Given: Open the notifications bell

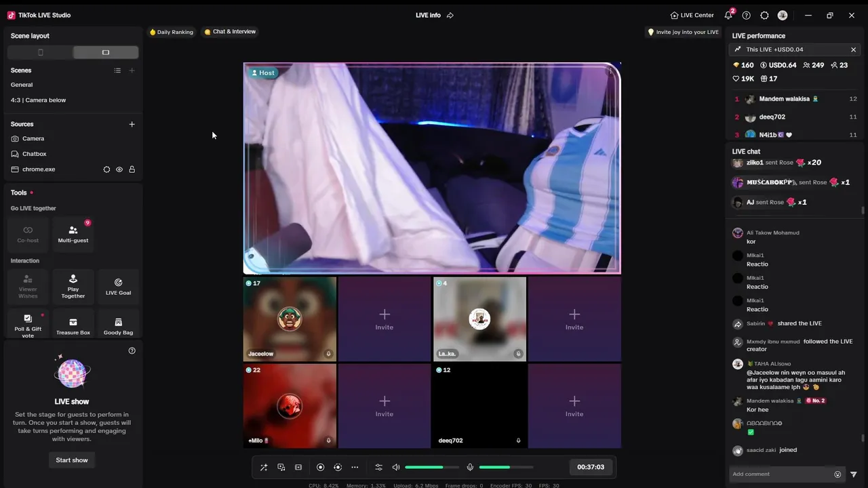Looking at the screenshot, I should tap(728, 15).
